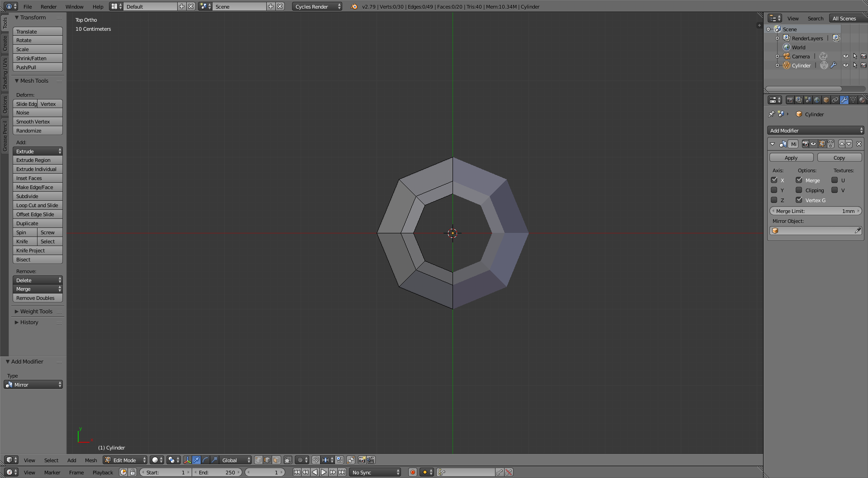868x478 pixels.
Task: Open the Constraints properties tab icon
Action: coord(835,100)
